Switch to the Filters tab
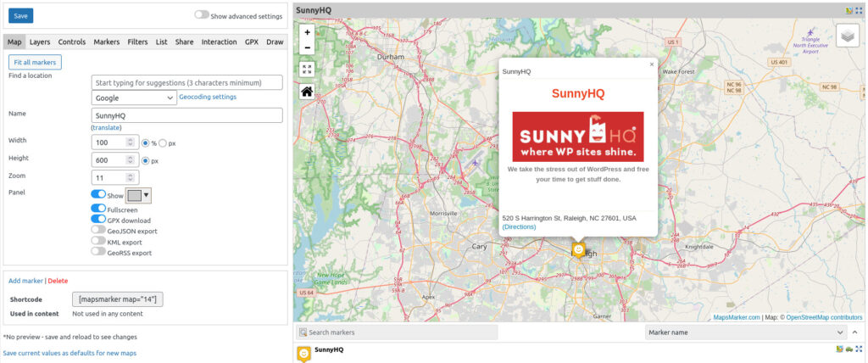 138,42
